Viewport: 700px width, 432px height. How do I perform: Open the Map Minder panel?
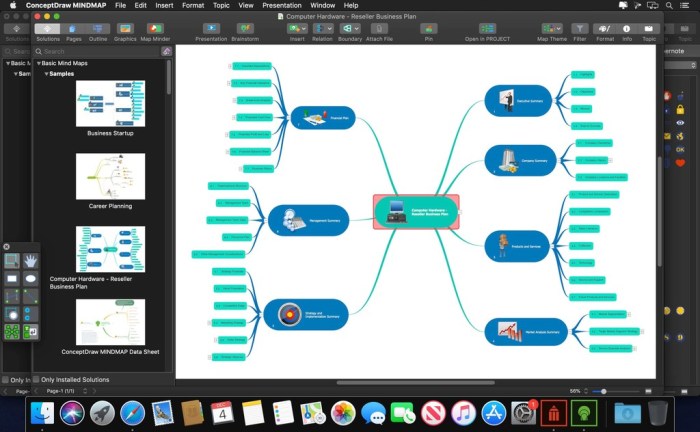pos(154,29)
